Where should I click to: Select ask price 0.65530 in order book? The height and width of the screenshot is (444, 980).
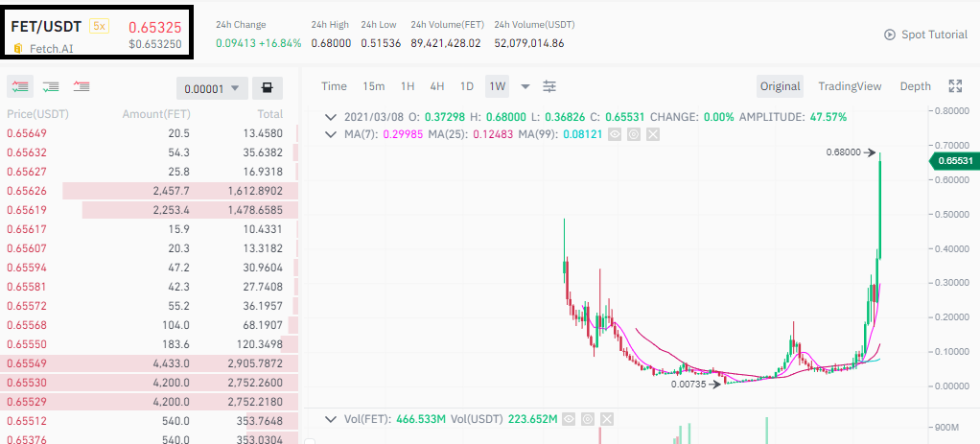[x=27, y=383]
